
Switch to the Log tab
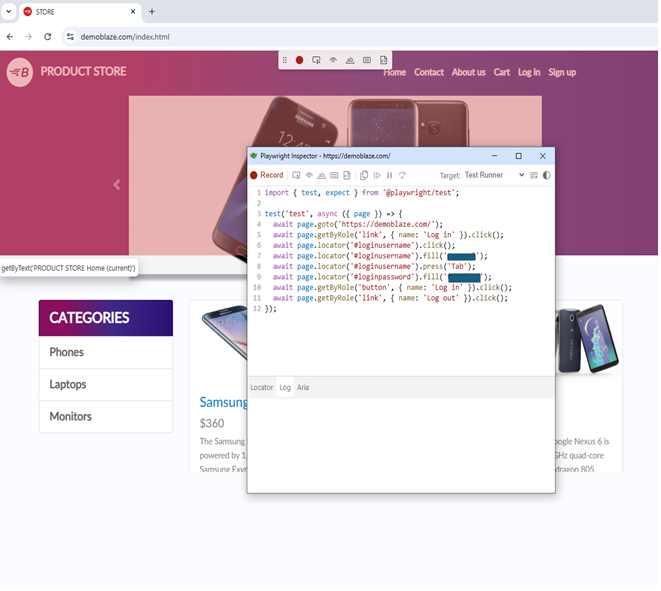click(x=285, y=387)
